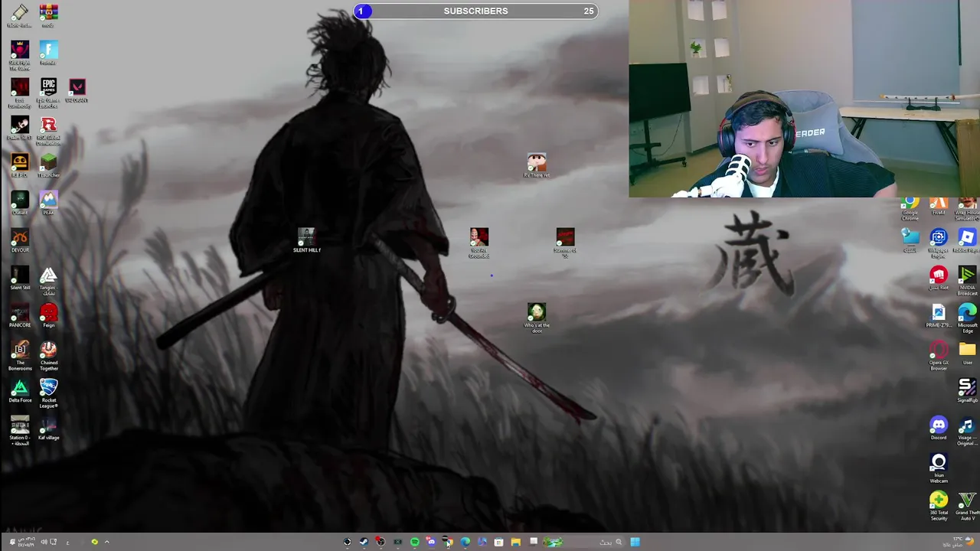Launch the R.E.P.O. game icon
This screenshot has height=551, width=980.
pos(20,165)
